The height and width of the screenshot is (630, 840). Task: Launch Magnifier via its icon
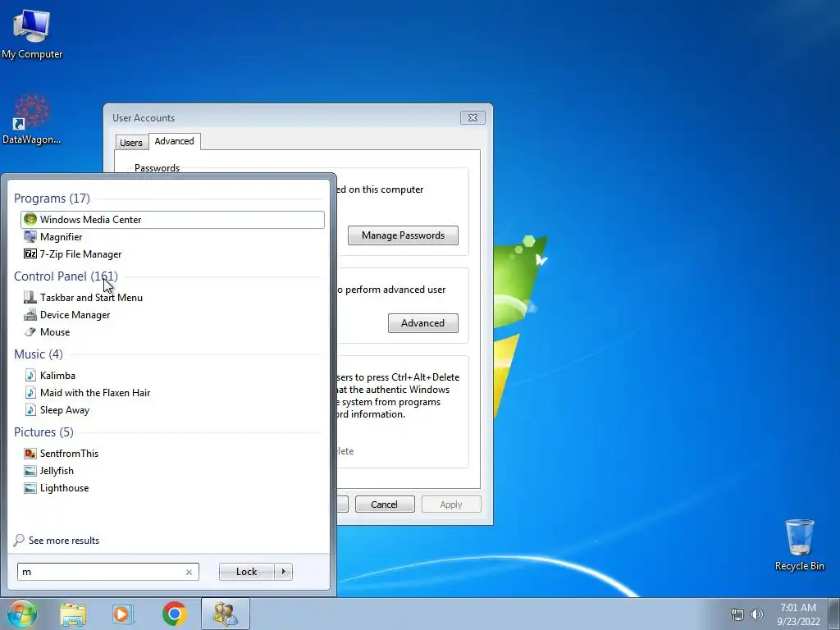pos(30,236)
